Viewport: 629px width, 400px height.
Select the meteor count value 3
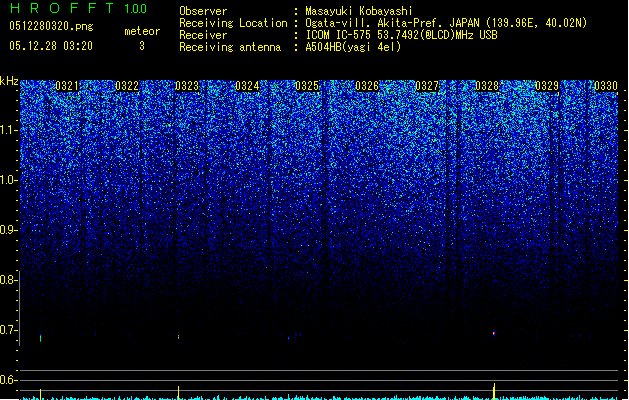coord(142,46)
